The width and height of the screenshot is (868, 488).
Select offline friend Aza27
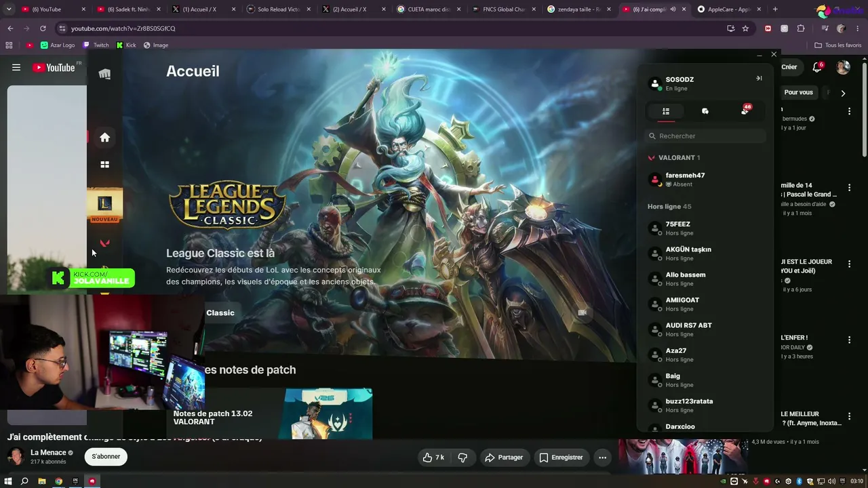705,355
